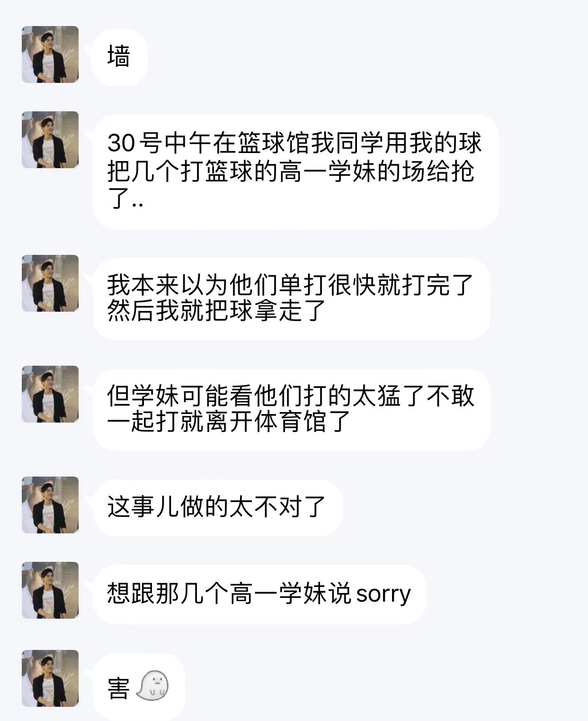Image resolution: width=588 pixels, height=721 pixels.
Task: Click the word 'sorry' in the message
Action: tap(383, 594)
